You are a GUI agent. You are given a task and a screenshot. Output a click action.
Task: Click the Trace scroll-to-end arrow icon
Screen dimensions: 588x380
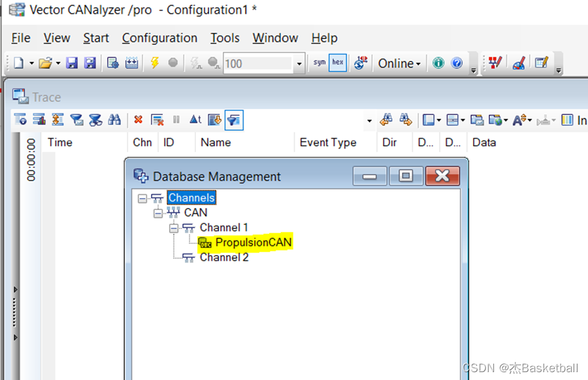[x=215, y=120]
